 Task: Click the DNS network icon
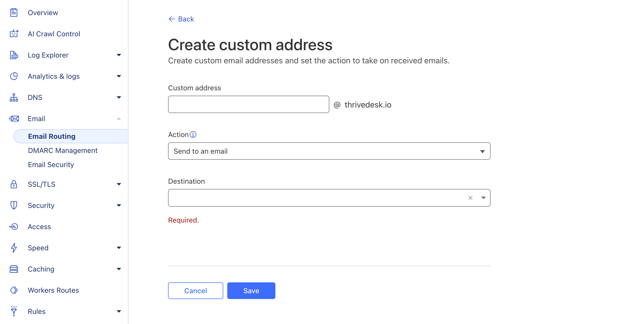pyautogui.click(x=14, y=97)
